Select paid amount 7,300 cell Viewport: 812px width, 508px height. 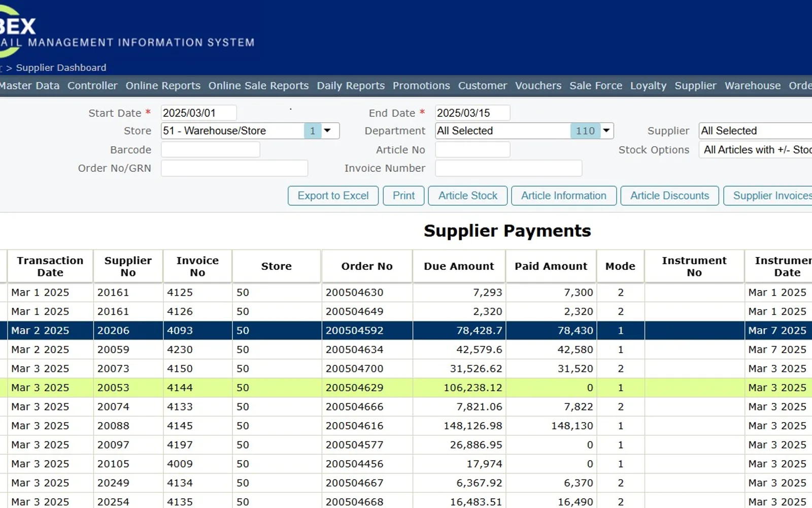tap(551, 293)
